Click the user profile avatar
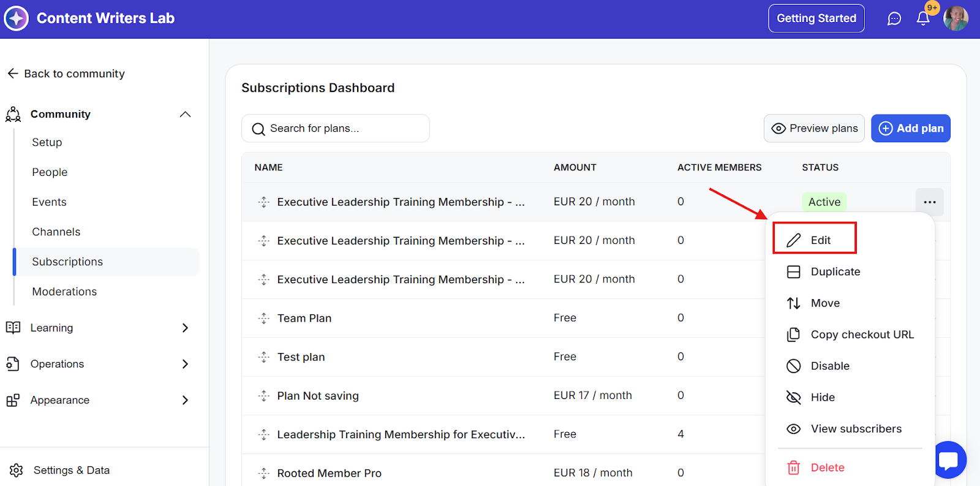 point(956,18)
